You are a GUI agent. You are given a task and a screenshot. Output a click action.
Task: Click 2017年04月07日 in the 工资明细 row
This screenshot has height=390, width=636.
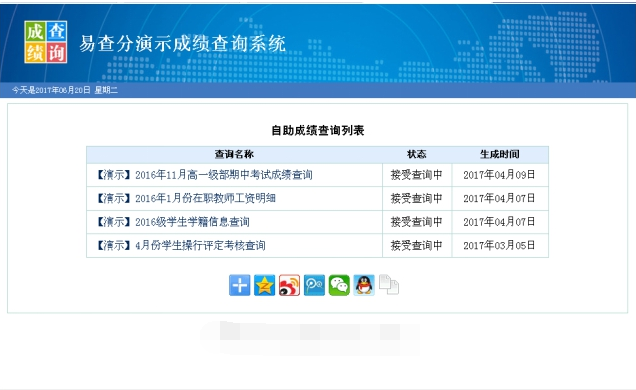499,198
